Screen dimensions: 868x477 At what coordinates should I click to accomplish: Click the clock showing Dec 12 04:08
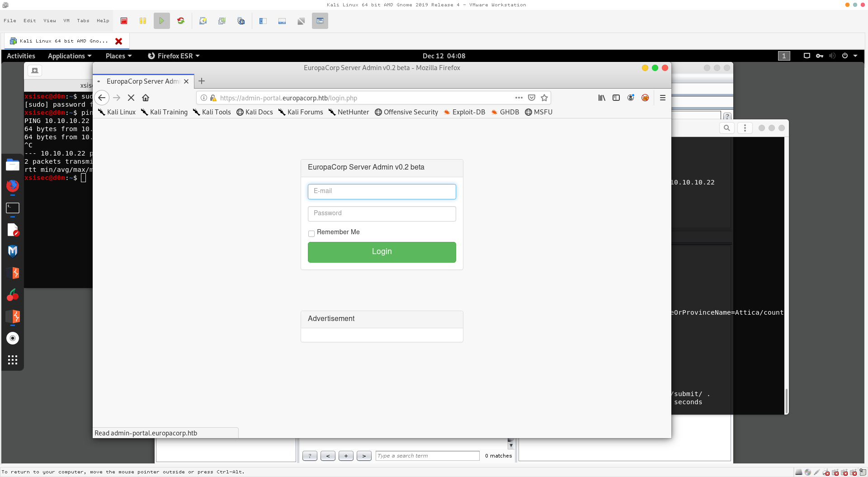444,56
